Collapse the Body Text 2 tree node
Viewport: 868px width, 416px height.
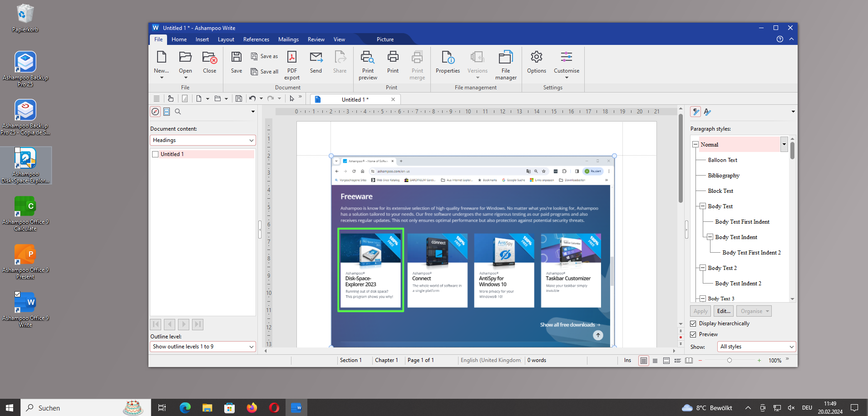[703, 268]
